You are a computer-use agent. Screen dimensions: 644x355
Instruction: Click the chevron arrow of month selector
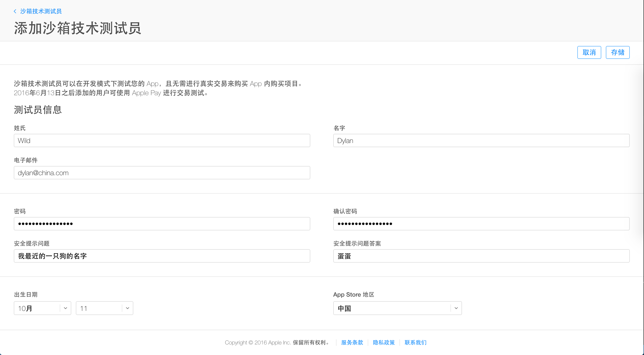(66, 308)
